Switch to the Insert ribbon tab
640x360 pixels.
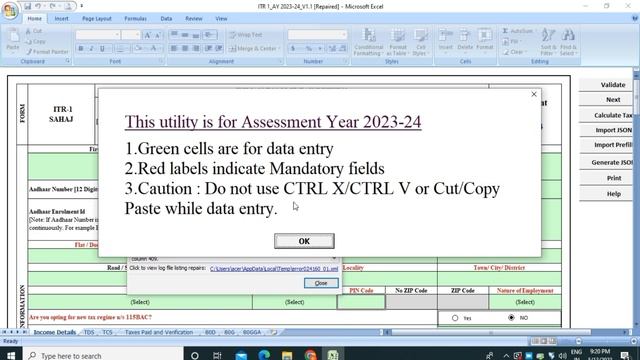[62, 18]
